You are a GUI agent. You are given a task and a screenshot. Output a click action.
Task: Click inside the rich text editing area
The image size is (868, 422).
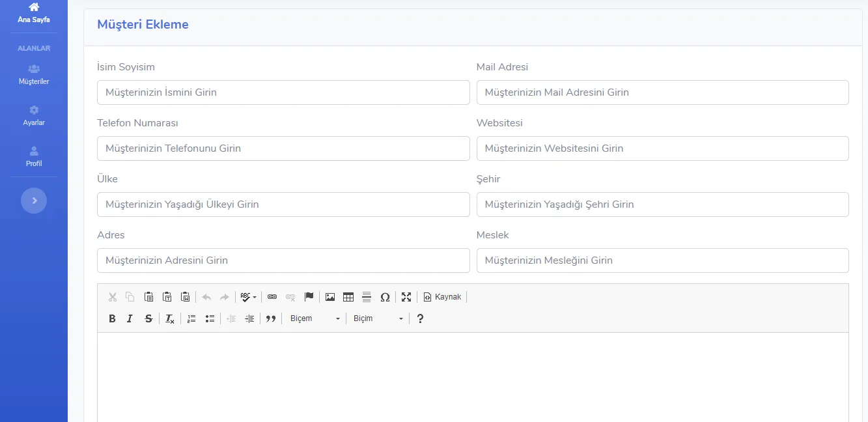pyautogui.click(x=473, y=377)
